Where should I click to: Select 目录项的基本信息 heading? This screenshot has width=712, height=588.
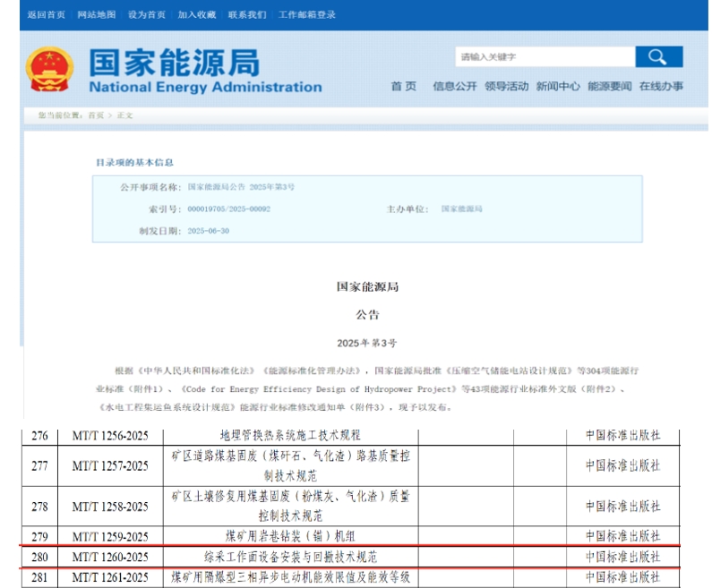[134, 162]
